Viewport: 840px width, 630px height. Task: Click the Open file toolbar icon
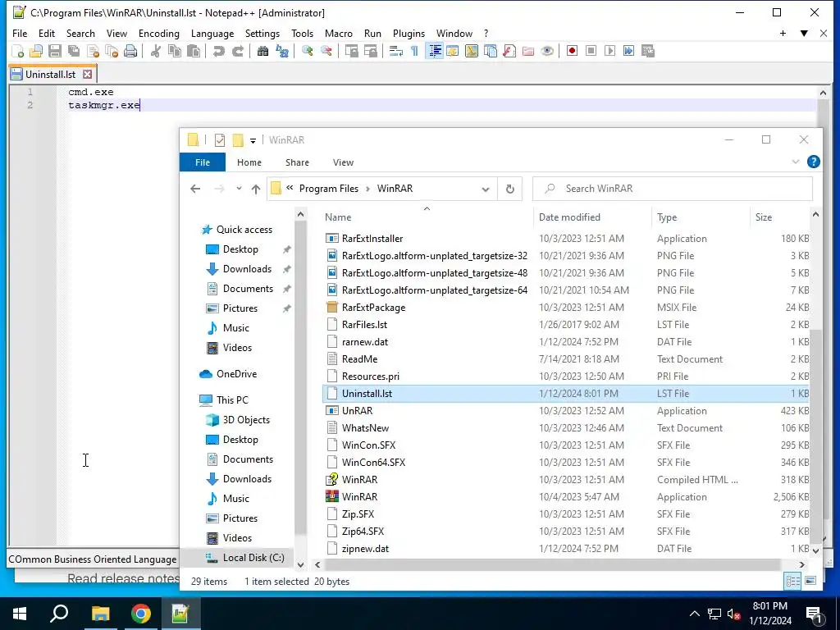36,51
